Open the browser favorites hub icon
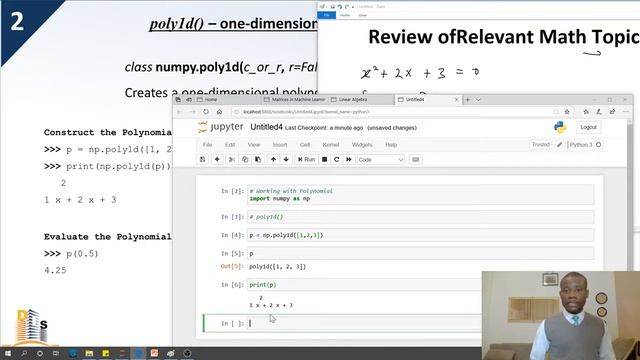This screenshot has height=360, width=640. (586, 112)
